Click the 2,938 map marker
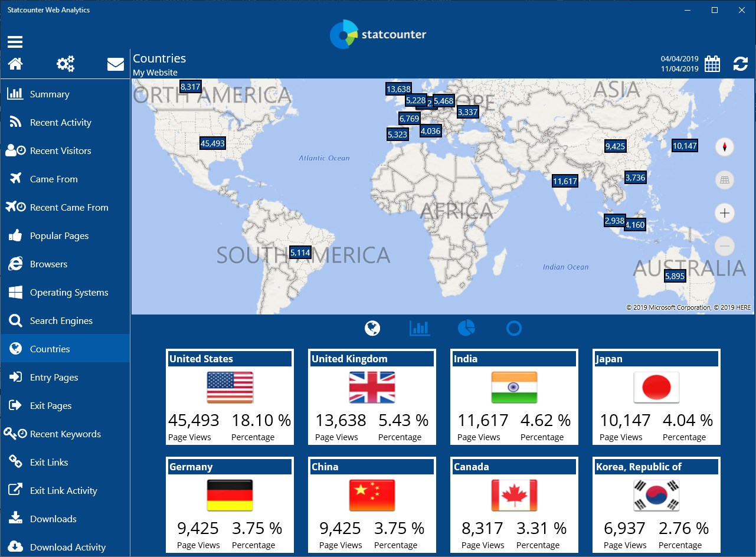Screen dimensions: 756x557 pyautogui.click(x=614, y=221)
